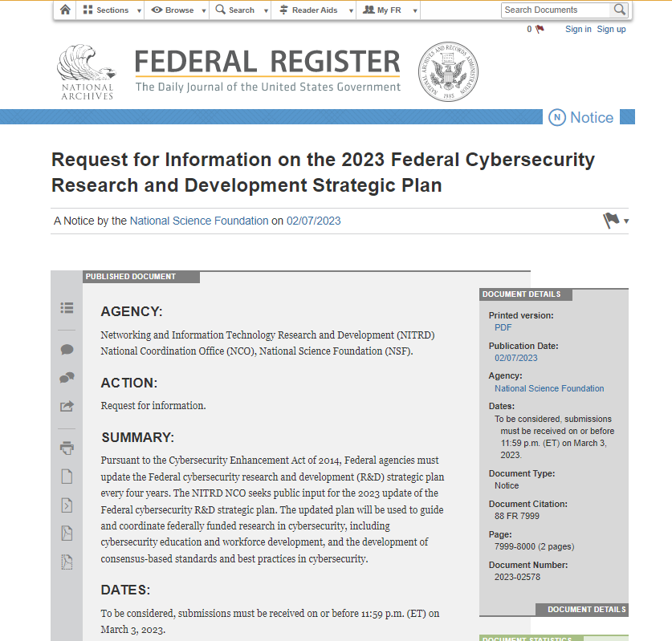672x641 pixels.
Task: Click the double speech bubble icon
Action: [67, 378]
